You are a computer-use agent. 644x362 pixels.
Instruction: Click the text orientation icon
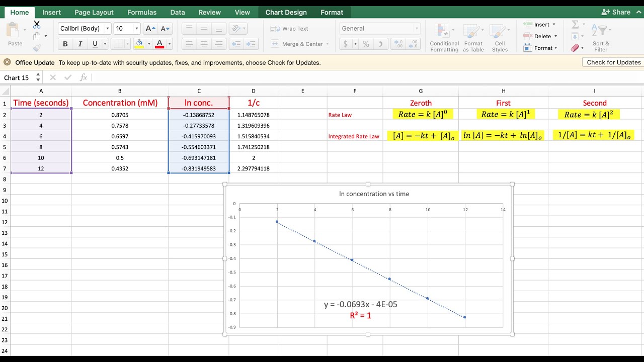pos(236,29)
